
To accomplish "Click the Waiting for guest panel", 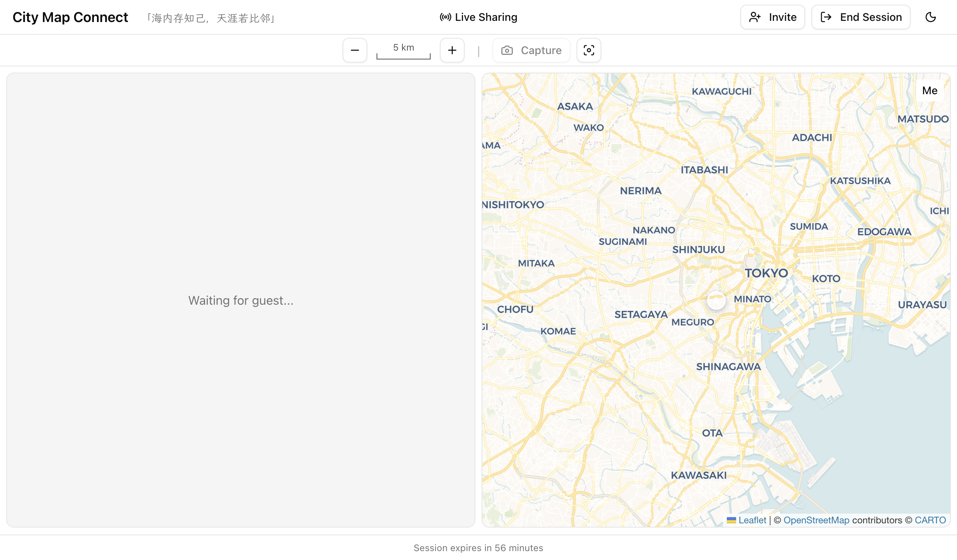I will coord(241,300).
